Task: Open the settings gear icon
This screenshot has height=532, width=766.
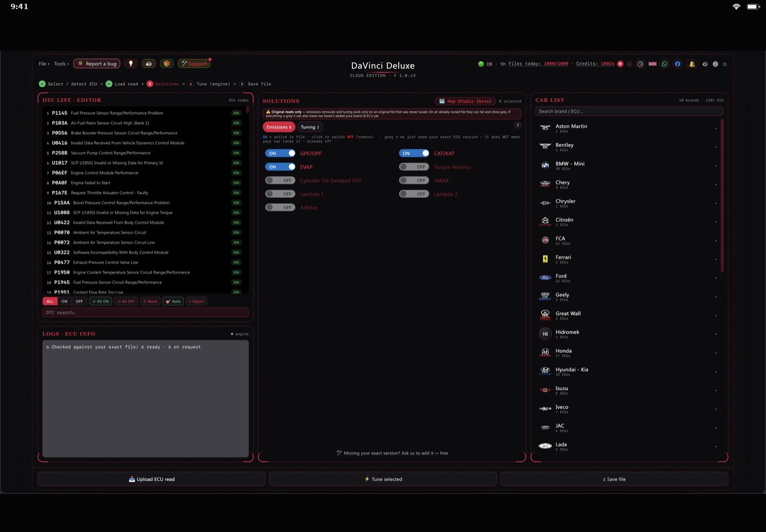Action: (715, 64)
